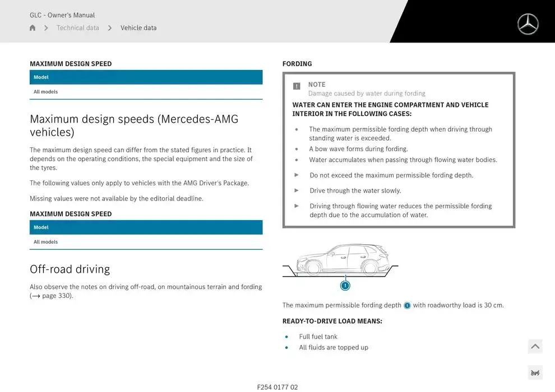Select the All models row above Off-road driving
Image resolution: width=555 pixels, height=392 pixels.
[146, 242]
